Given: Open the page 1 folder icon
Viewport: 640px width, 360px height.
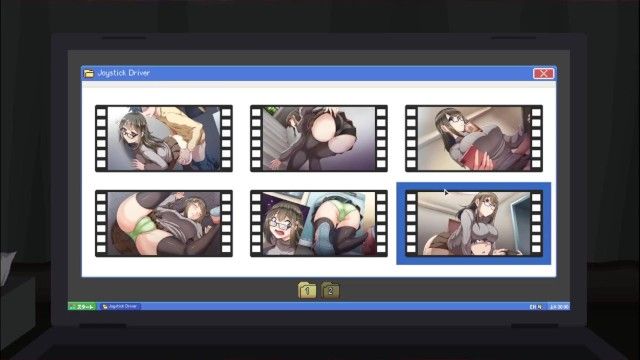Looking at the screenshot, I should point(307,290).
